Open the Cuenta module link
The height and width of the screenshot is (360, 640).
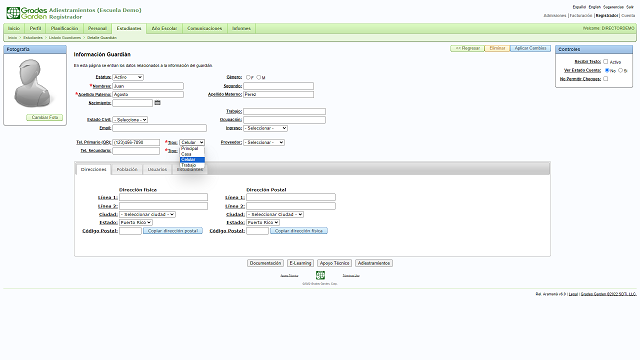click(628, 16)
